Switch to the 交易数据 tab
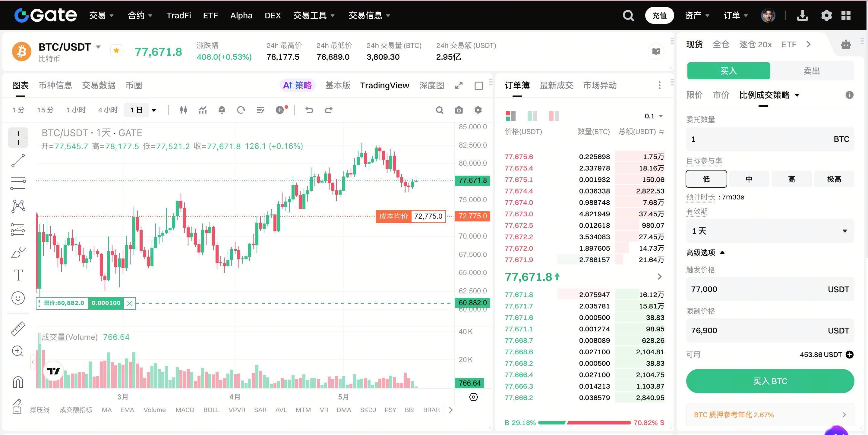868x435 pixels. 99,86
